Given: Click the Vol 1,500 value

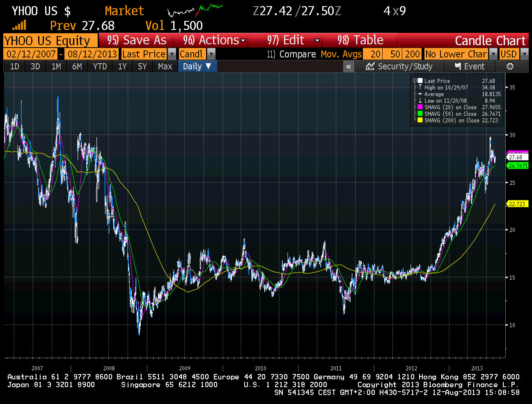Looking at the screenshot, I should (x=174, y=25).
